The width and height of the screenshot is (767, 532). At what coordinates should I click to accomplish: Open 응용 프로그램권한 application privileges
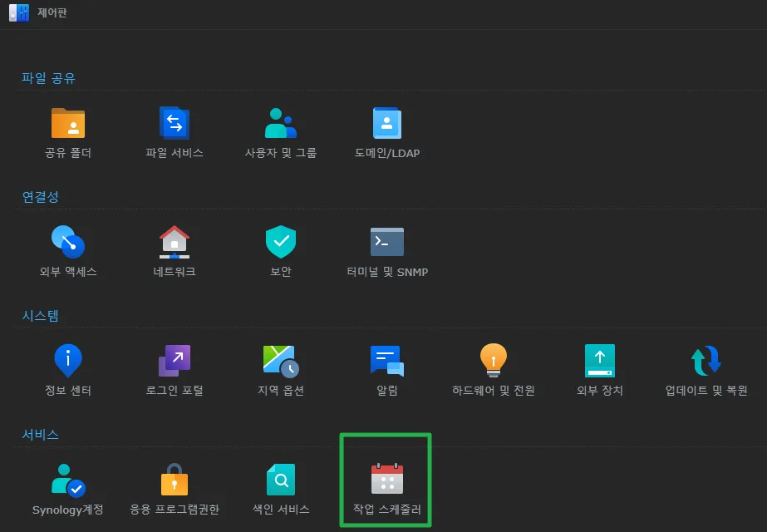pos(175,480)
